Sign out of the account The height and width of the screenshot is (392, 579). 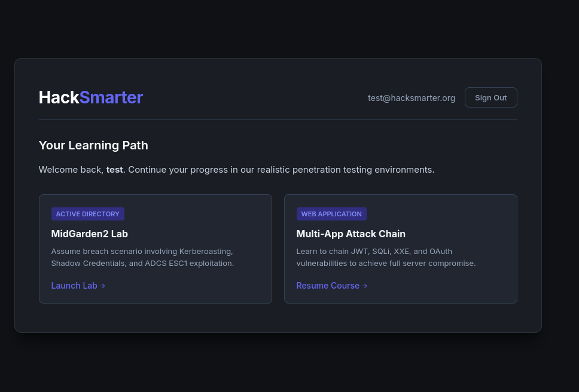[x=490, y=97]
